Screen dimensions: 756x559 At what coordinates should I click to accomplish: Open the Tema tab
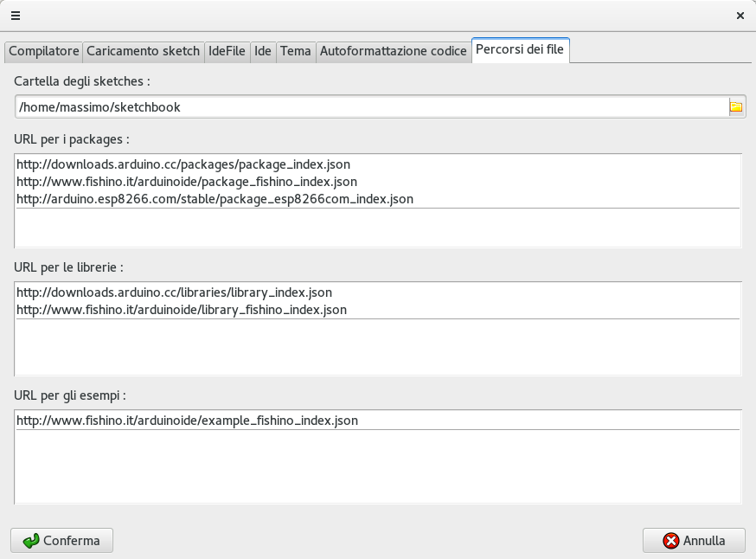(x=295, y=51)
